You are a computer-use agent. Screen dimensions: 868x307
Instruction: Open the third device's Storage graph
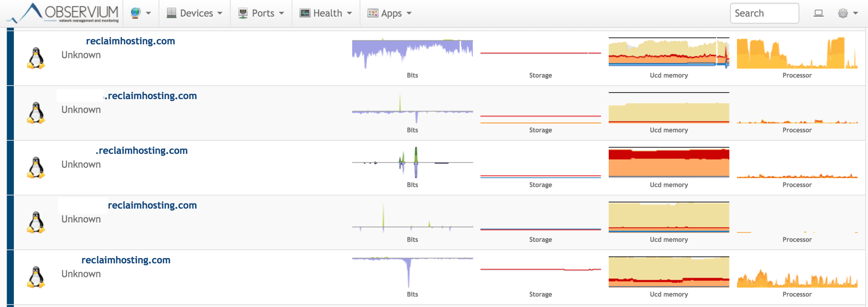541,163
